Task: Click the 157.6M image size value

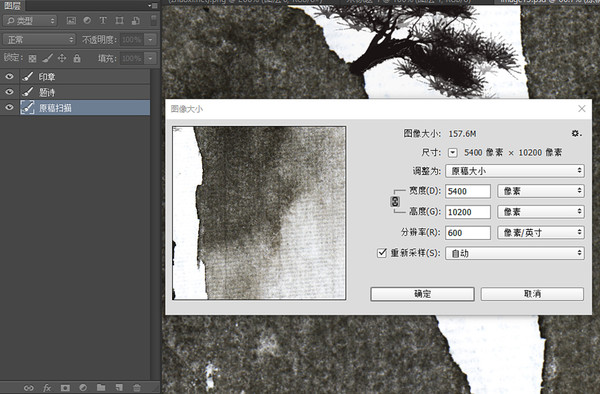Action: 462,134
